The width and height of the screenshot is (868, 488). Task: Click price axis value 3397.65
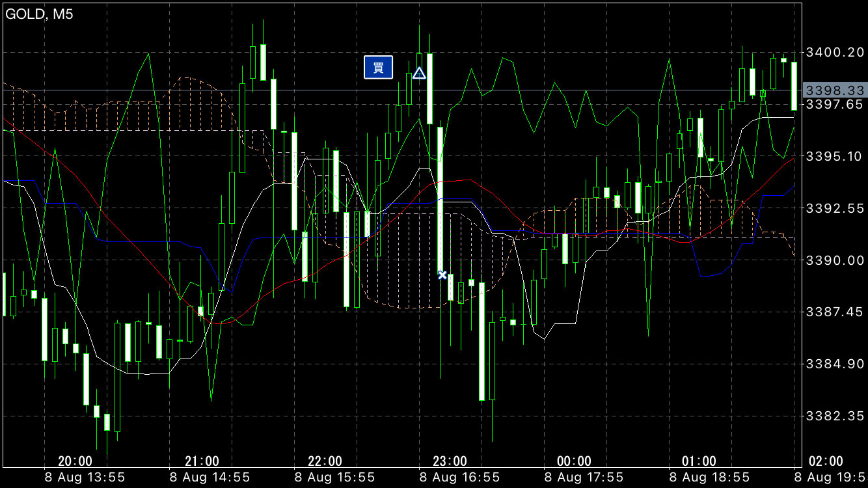tap(834, 104)
